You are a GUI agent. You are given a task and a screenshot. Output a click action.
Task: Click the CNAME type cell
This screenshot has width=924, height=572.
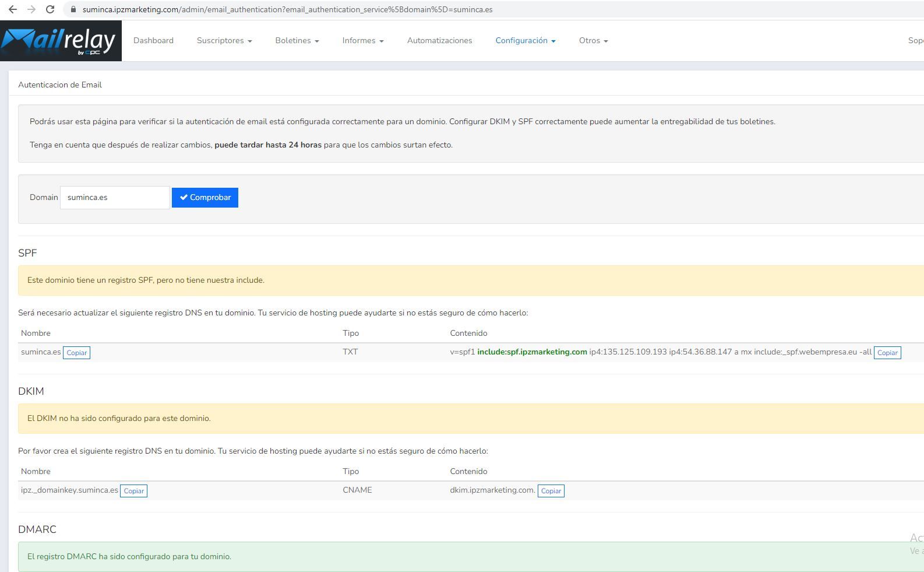(357, 490)
